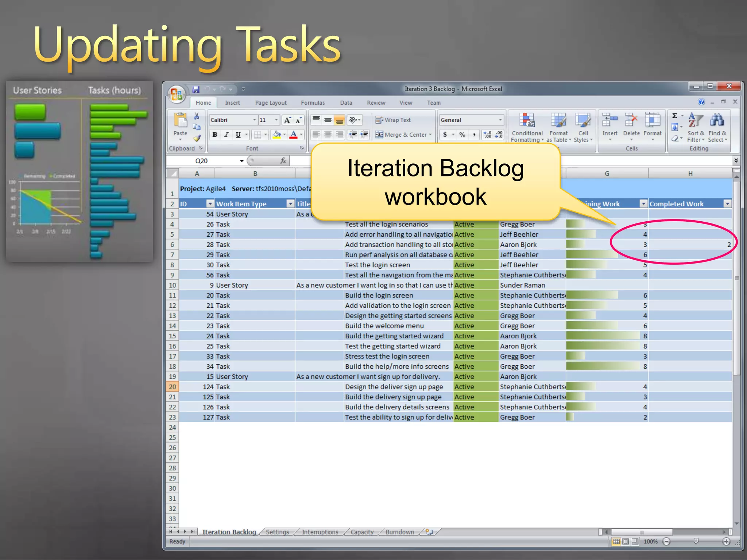Screen dimensions: 747x560
Task: Toggle Bold formatting
Action: (x=215, y=135)
